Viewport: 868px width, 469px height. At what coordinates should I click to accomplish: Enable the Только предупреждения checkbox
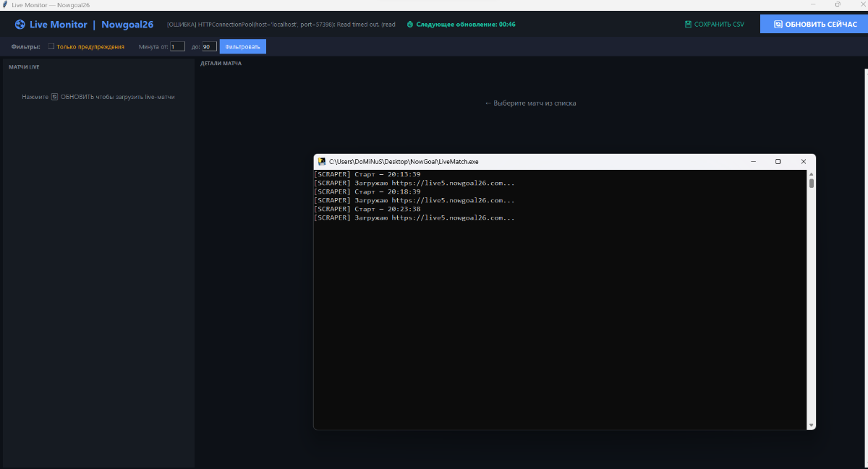tap(51, 46)
